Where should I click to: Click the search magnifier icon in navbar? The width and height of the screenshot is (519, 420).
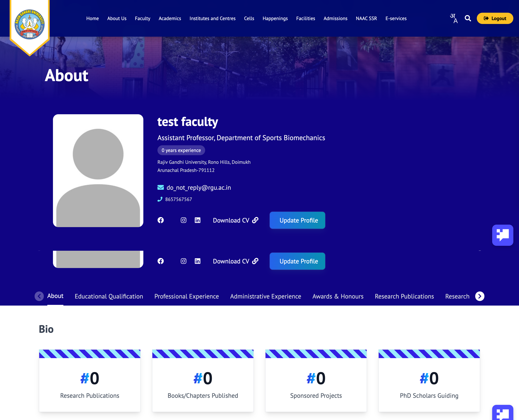[468, 18]
